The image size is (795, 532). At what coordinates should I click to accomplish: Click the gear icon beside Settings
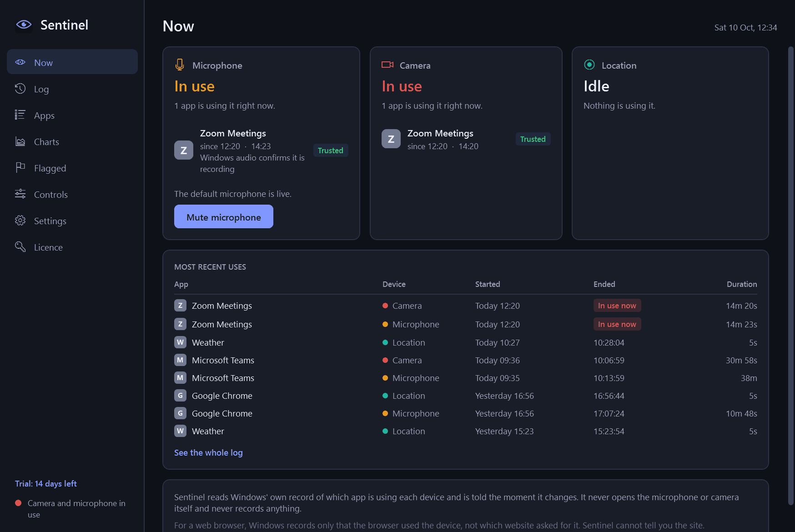click(20, 221)
